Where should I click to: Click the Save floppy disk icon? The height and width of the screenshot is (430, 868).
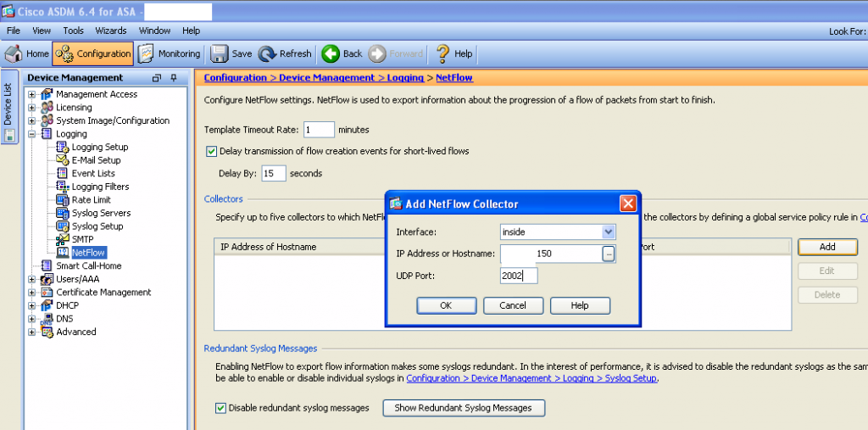(x=219, y=53)
